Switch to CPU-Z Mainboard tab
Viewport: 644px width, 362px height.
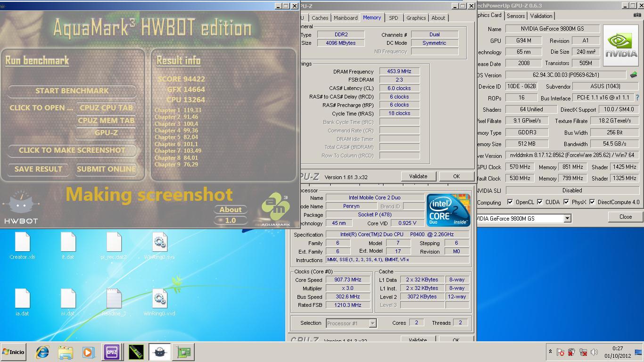click(346, 18)
